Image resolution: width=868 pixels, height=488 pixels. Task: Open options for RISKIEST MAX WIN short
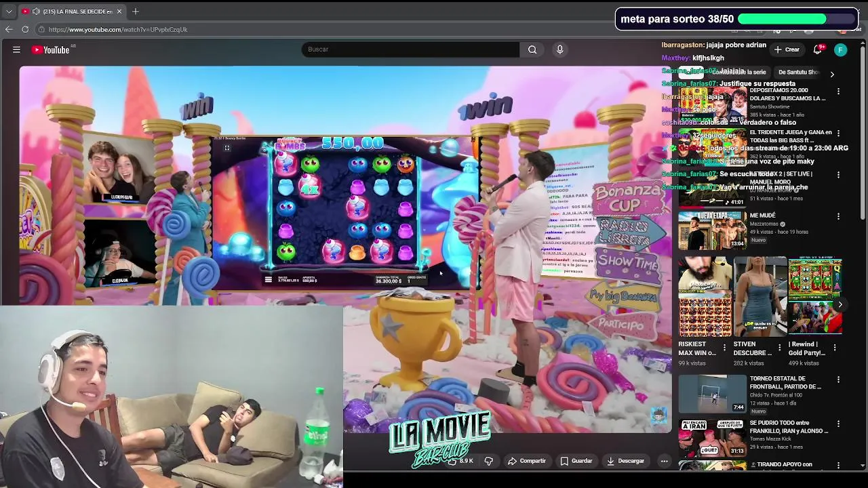tap(724, 348)
